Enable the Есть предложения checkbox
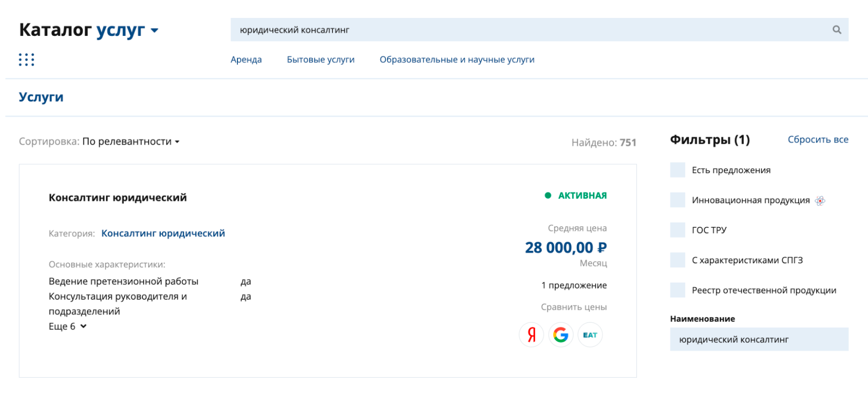The height and width of the screenshot is (409, 868). click(677, 170)
